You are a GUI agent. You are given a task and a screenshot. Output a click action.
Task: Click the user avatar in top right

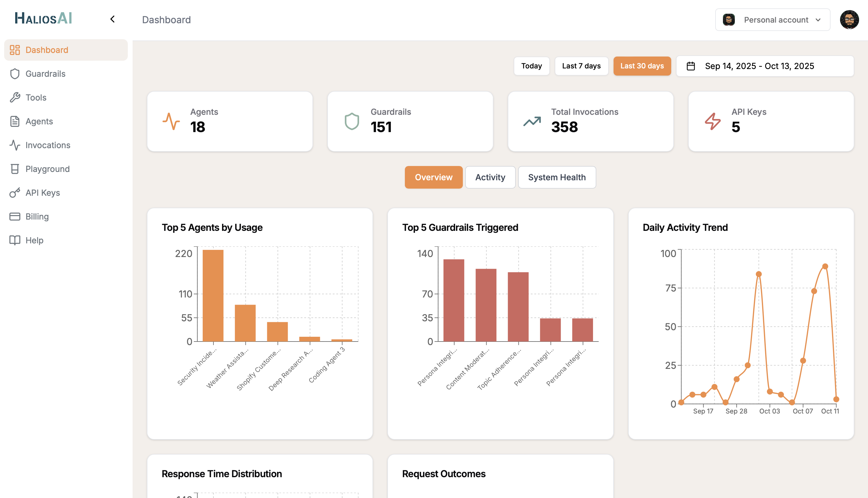[850, 20]
